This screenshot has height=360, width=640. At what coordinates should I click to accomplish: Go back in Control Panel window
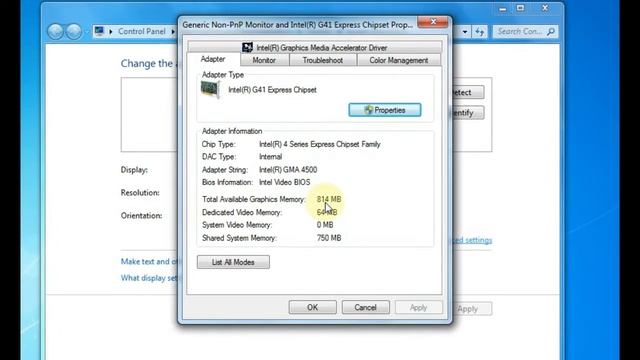pos(56,31)
